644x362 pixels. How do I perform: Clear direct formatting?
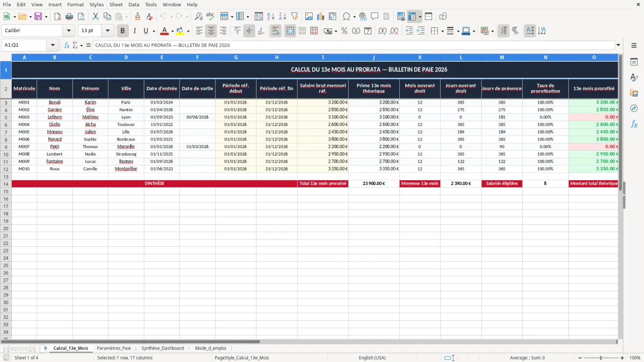[x=150, y=17]
